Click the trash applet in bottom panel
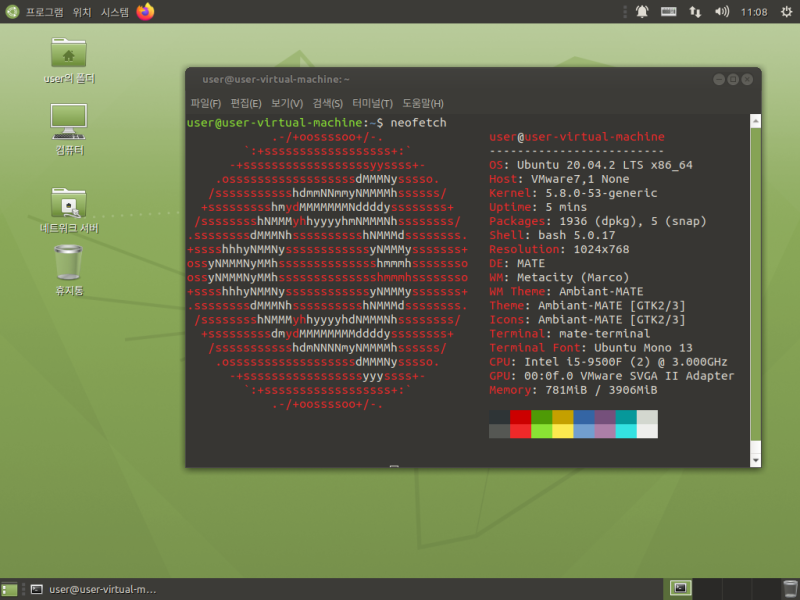Screen dimensions: 800x600 point(790,589)
